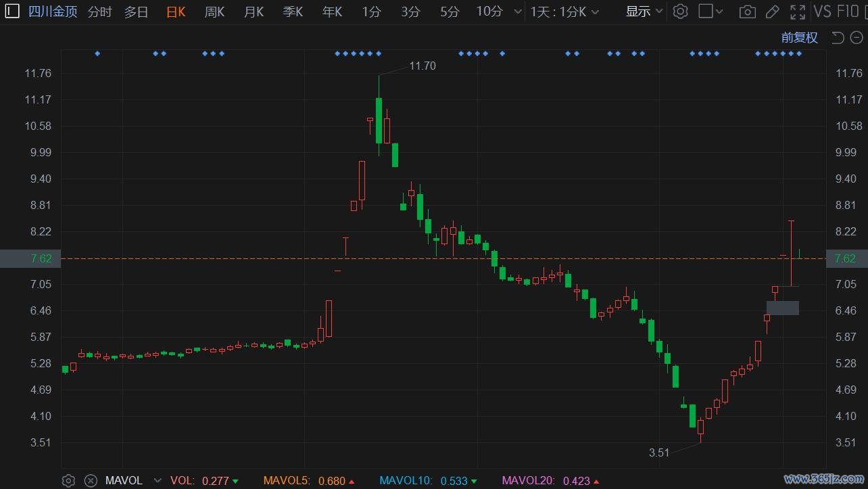Switch to 多日 view
Image resolution: width=868 pixels, height=489 pixels.
[136, 11]
